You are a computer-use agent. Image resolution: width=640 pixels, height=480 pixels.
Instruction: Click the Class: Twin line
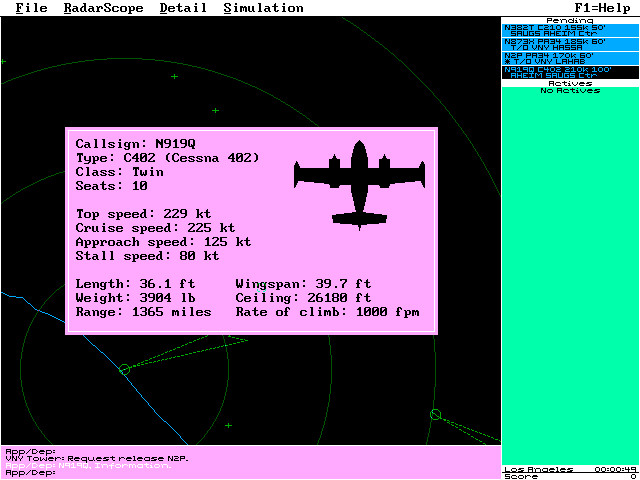pyautogui.click(x=120, y=172)
